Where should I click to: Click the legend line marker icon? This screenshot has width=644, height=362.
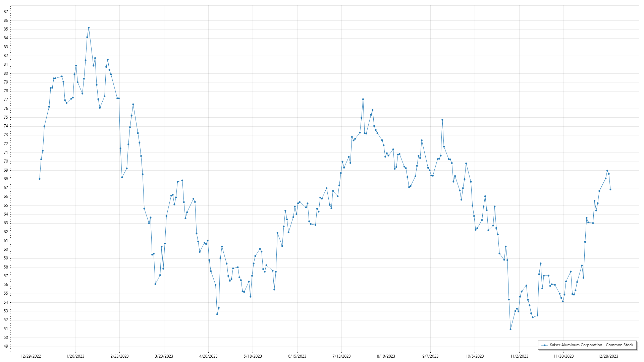[x=544, y=345]
